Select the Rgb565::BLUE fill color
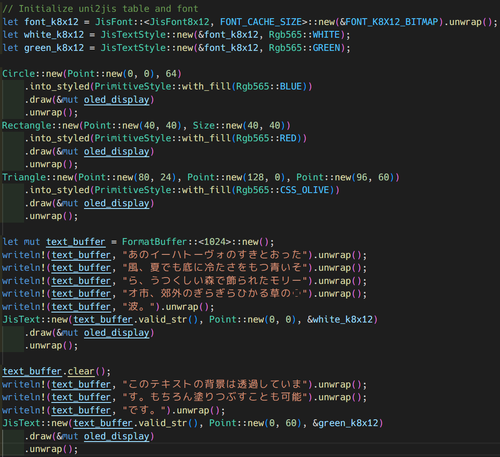Screen dimensions: 500x457 click(x=269, y=87)
